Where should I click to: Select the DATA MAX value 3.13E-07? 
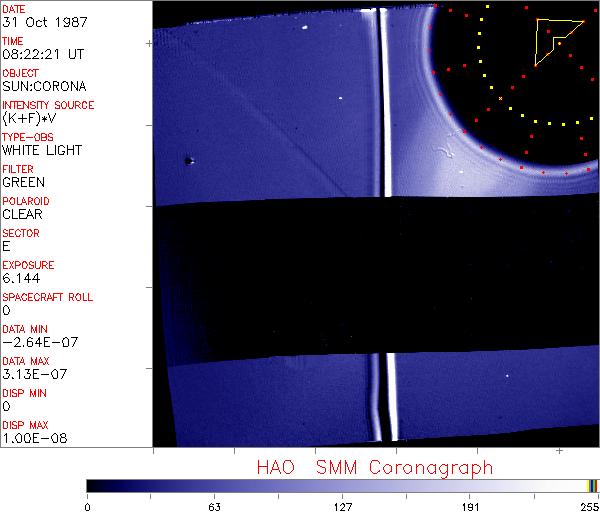point(36,374)
